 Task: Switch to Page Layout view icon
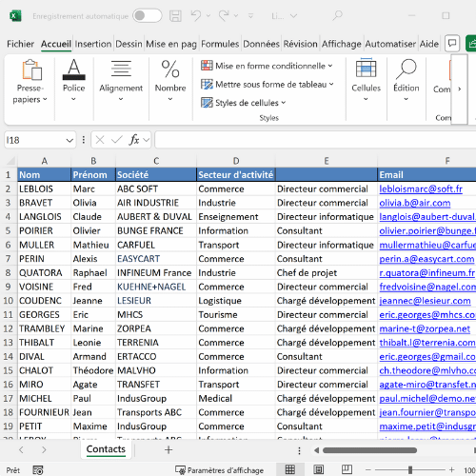[319, 469]
